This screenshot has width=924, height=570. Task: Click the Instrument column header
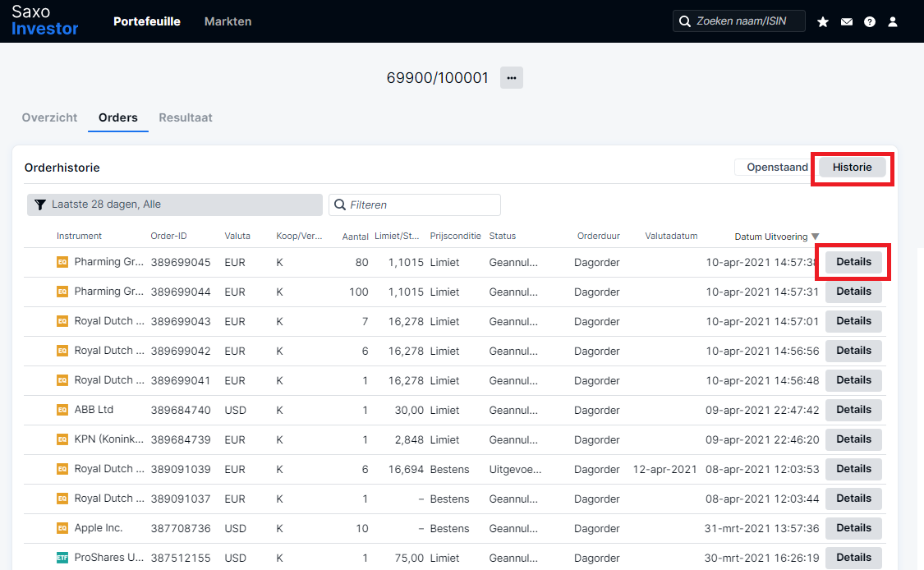[79, 236]
